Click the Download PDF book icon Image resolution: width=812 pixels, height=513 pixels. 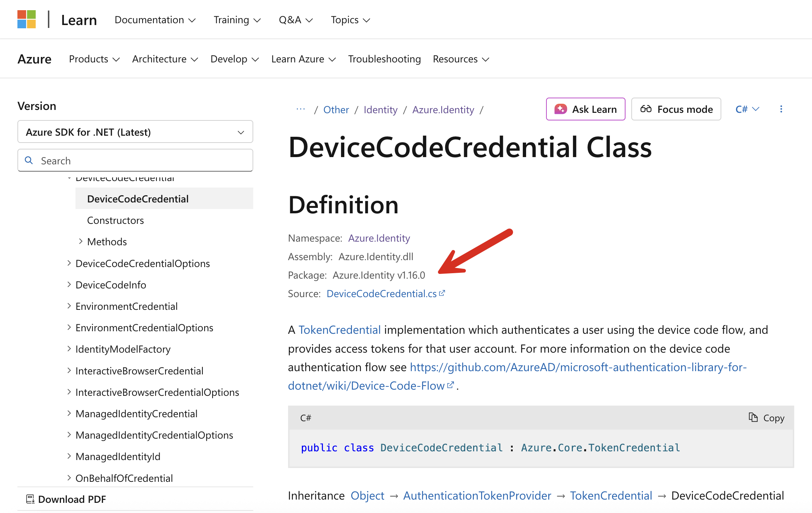30,499
